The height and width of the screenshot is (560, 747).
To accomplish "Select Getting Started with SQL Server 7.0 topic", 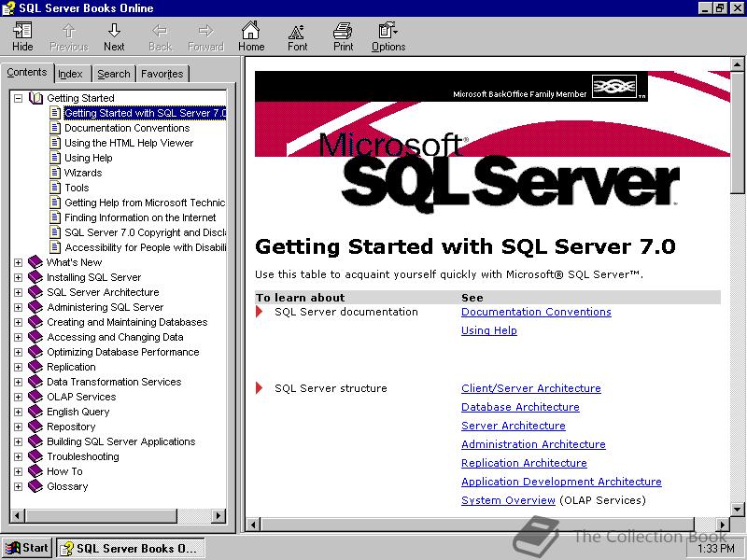I will click(x=145, y=113).
